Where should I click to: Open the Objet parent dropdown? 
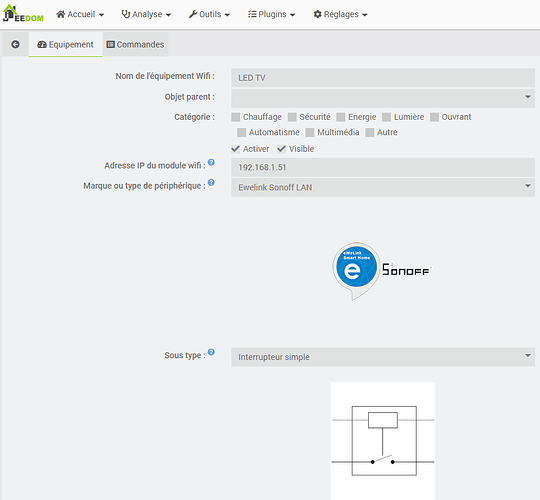(x=383, y=98)
